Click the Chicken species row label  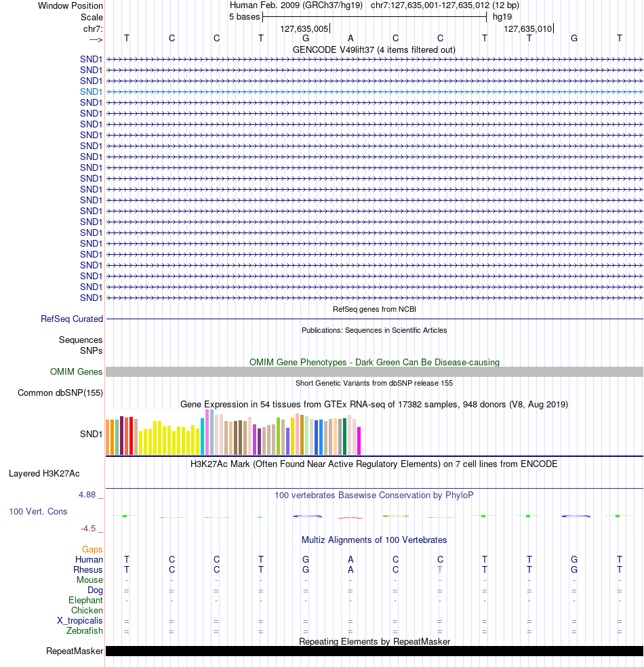pos(87,611)
